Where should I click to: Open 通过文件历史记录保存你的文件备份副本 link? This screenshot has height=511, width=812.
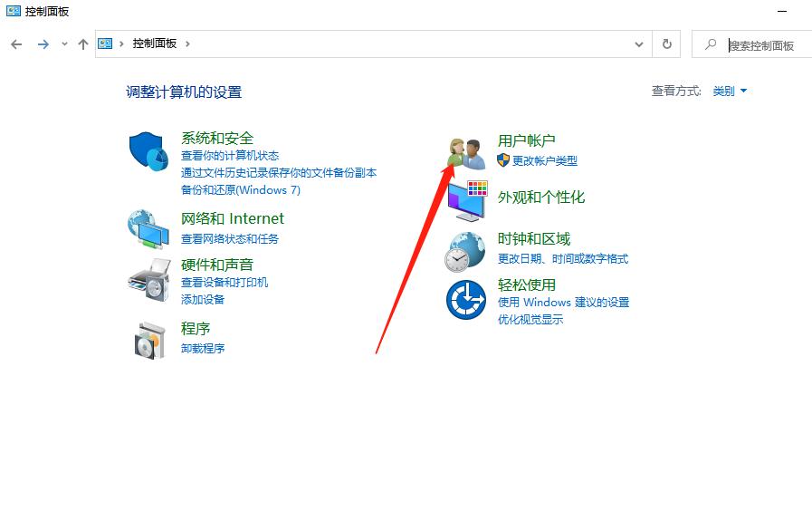pyautogui.click(x=279, y=172)
